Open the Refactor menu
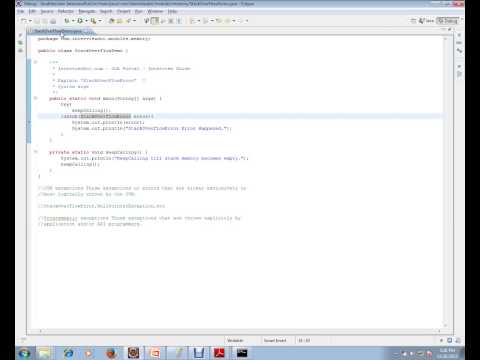The image size is (480, 360). coord(66,11)
